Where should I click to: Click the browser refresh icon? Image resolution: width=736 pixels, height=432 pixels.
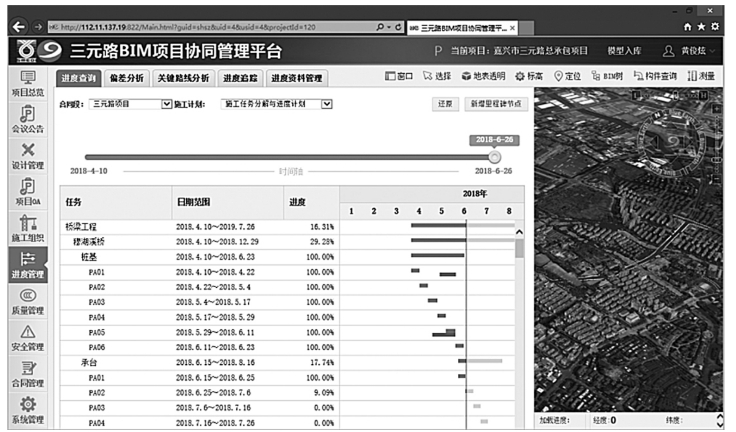398,27
